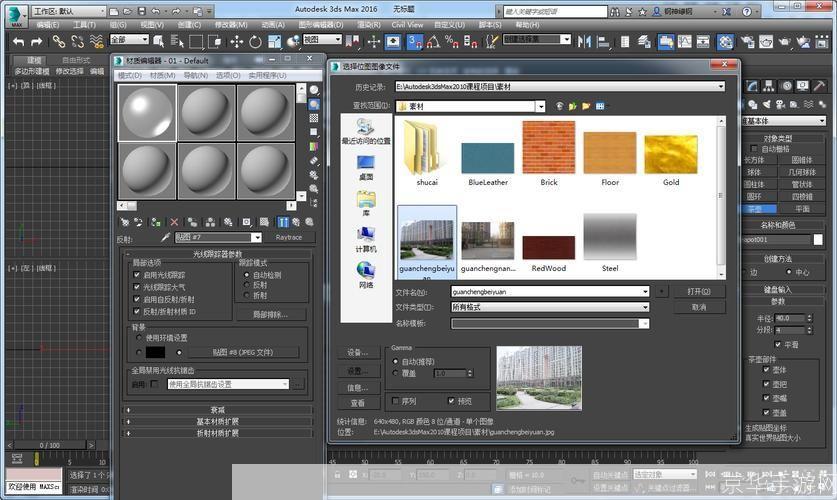Click the Rendered Frame Window icon

coord(766,41)
